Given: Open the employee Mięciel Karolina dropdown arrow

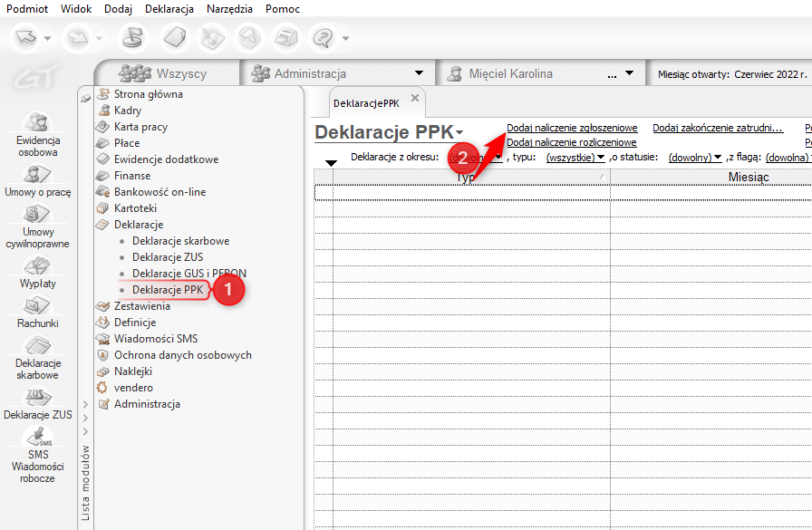Looking at the screenshot, I should [x=629, y=73].
